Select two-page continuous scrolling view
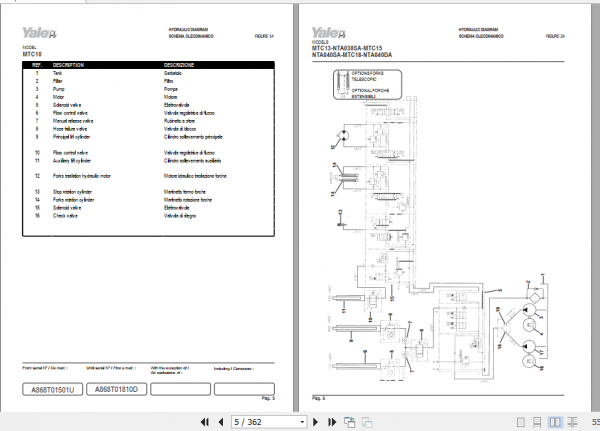600x431 pixels. (x=572, y=422)
